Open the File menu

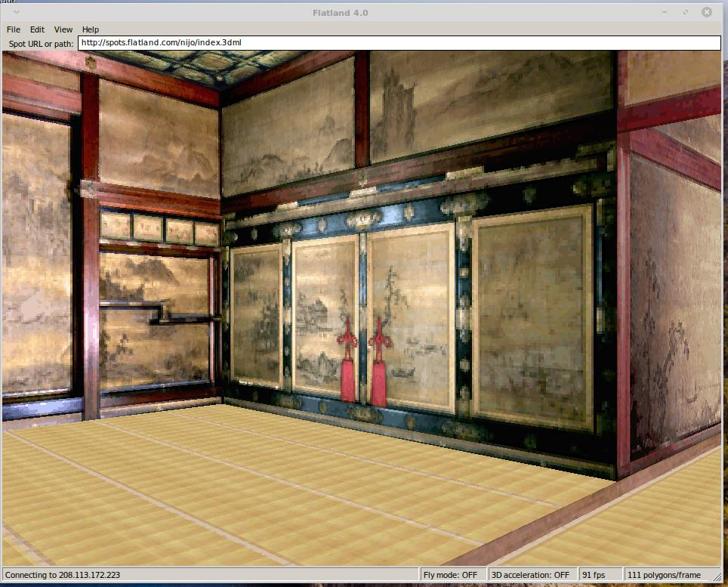14,29
